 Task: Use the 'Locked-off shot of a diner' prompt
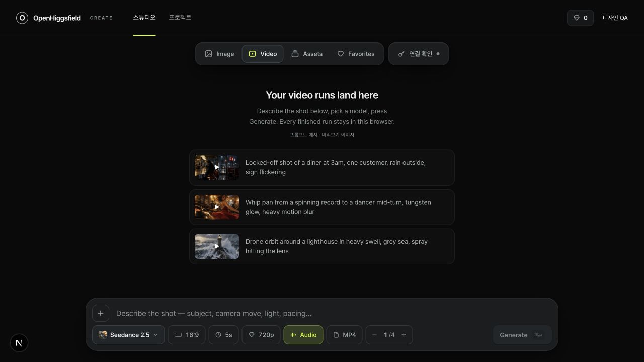click(x=322, y=167)
